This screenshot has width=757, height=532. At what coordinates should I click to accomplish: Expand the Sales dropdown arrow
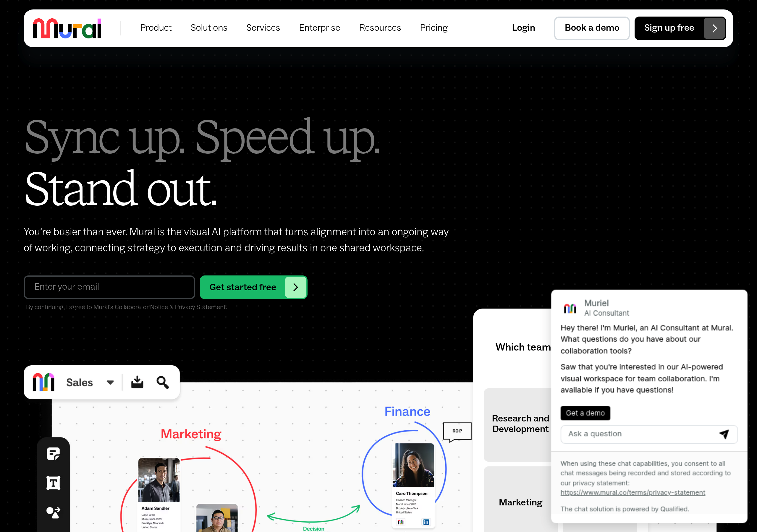click(110, 382)
